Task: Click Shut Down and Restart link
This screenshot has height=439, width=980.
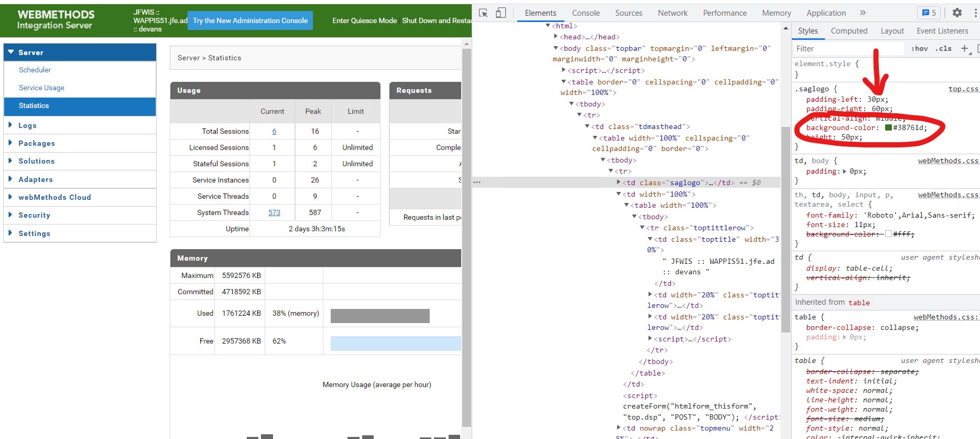Action: click(x=437, y=20)
